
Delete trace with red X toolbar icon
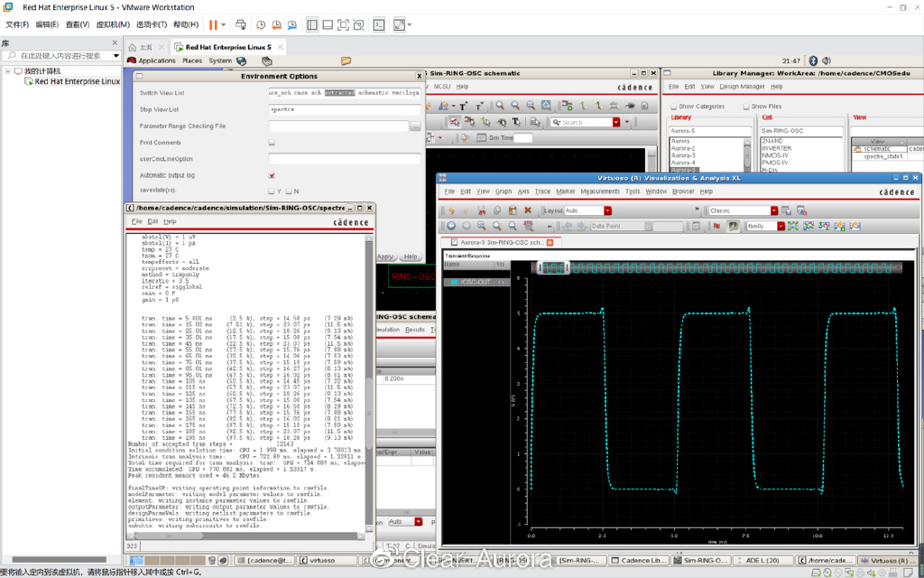[x=527, y=210]
